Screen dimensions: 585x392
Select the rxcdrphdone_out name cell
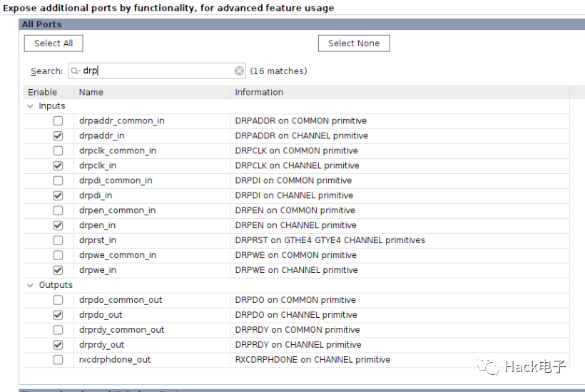(x=152, y=360)
